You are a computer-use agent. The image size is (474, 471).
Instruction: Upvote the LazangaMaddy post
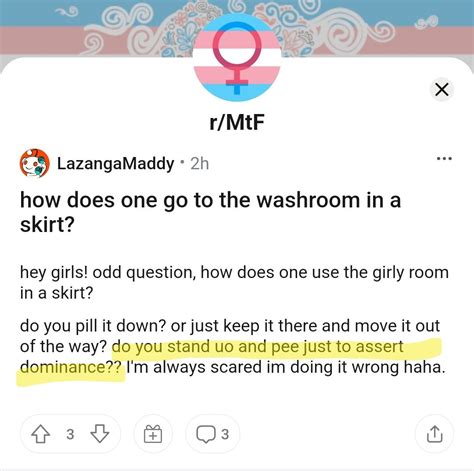point(40,434)
